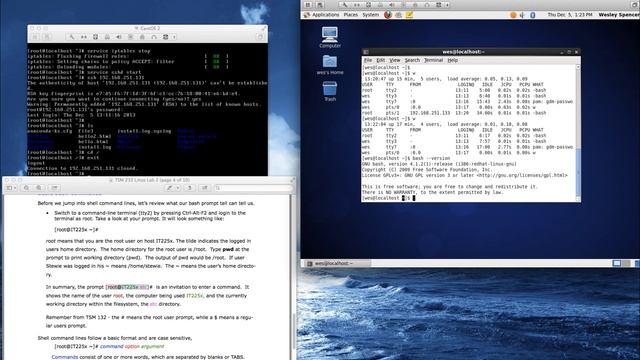Screen dimensions: 640x360
Task: Open annotate pen dropdown arrow in Preview
Action: (x=178, y=188)
